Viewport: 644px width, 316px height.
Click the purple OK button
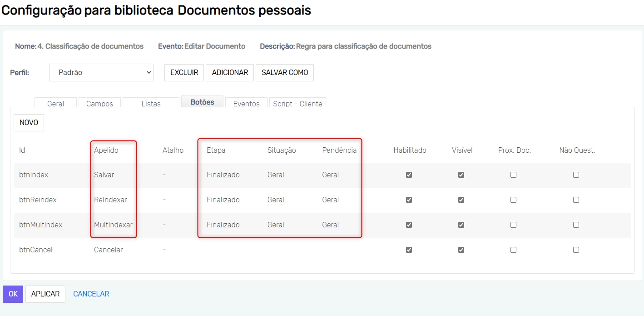(13, 294)
